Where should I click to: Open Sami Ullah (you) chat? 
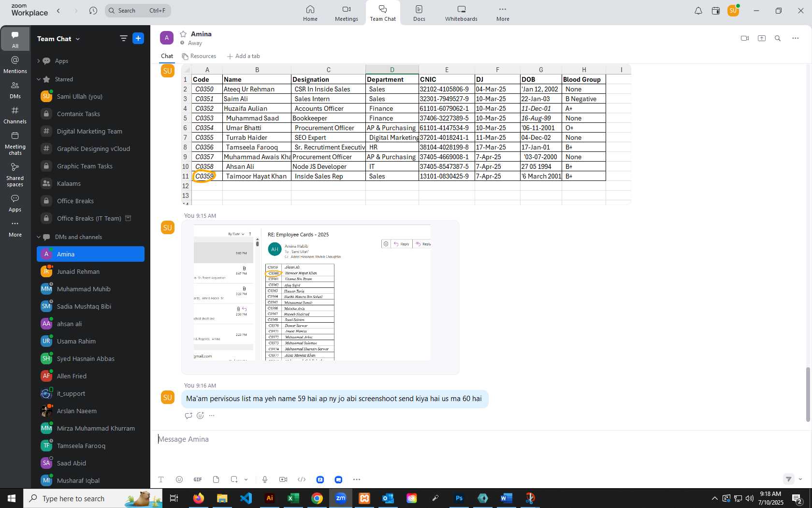90,96
